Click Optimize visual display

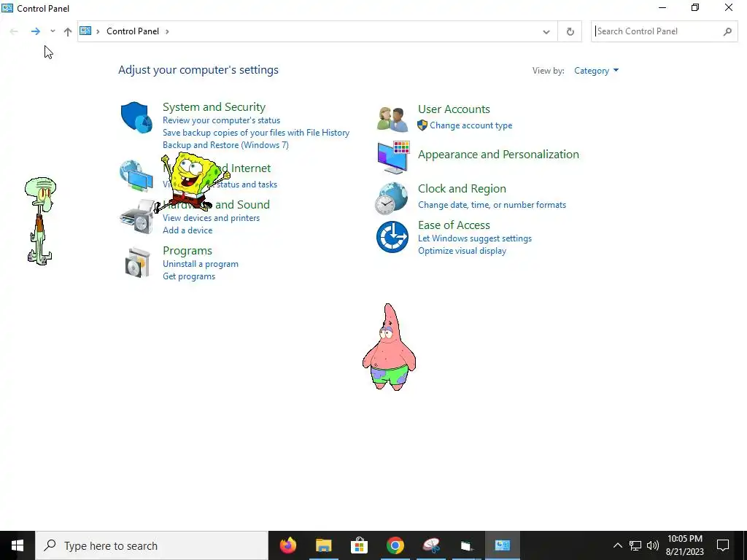pyautogui.click(x=462, y=251)
